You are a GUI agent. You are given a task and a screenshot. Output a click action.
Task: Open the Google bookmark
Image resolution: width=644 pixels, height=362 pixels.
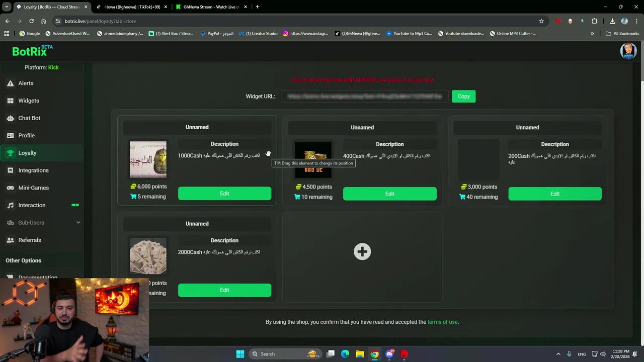[30, 34]
